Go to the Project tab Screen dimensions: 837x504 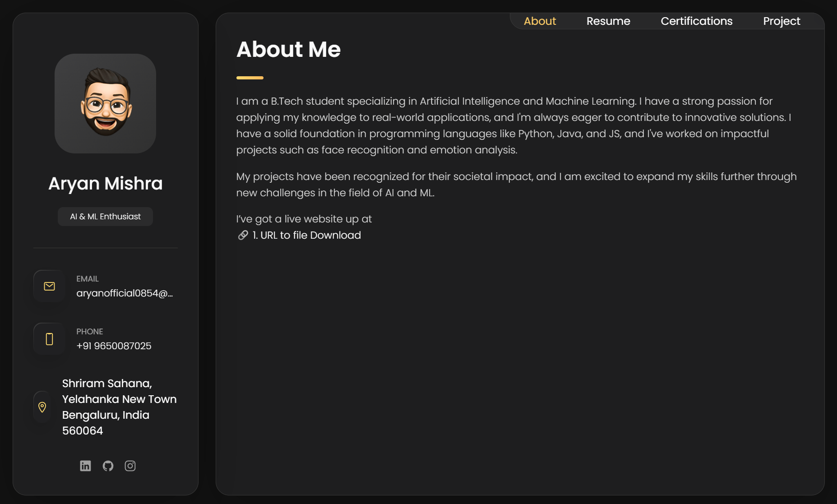click(x=782, y=21)
